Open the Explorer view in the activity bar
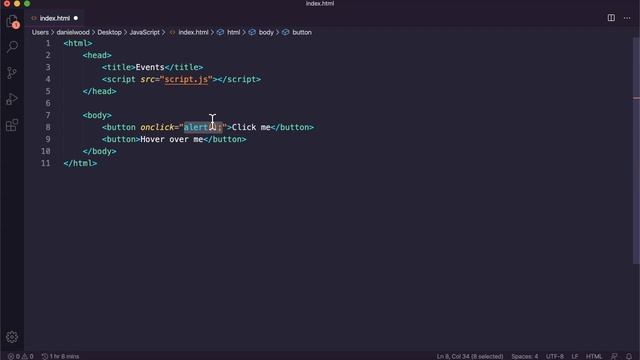This screenshot has height=360, width=640. tap(12, 22)
